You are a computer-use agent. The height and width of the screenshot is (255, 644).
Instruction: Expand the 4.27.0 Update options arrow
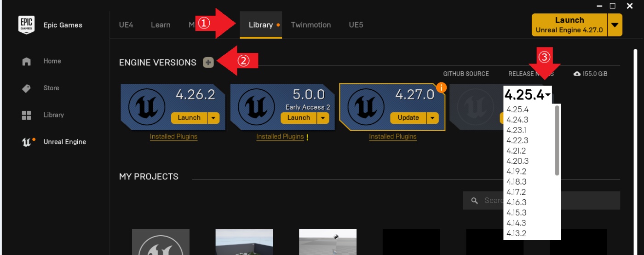click(433, 118)
